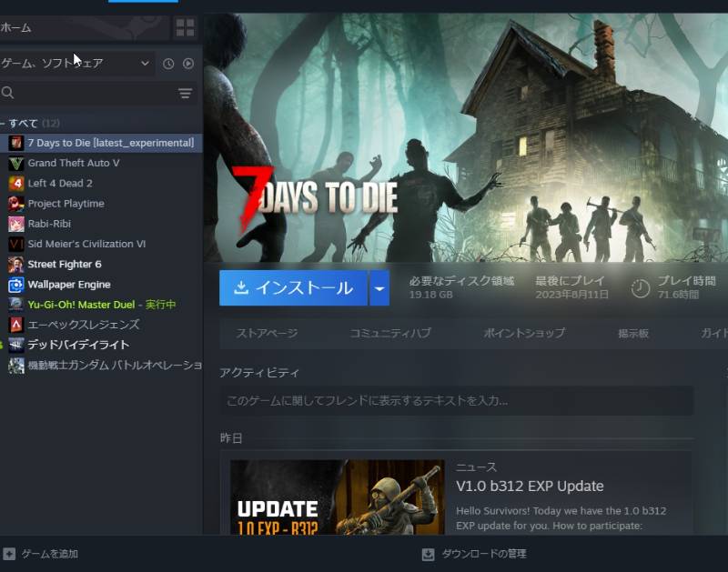Image resolution: width=728 pixels, height=572 pixels.
Task: Switch library to grid view icon
Action: [185, 28]
